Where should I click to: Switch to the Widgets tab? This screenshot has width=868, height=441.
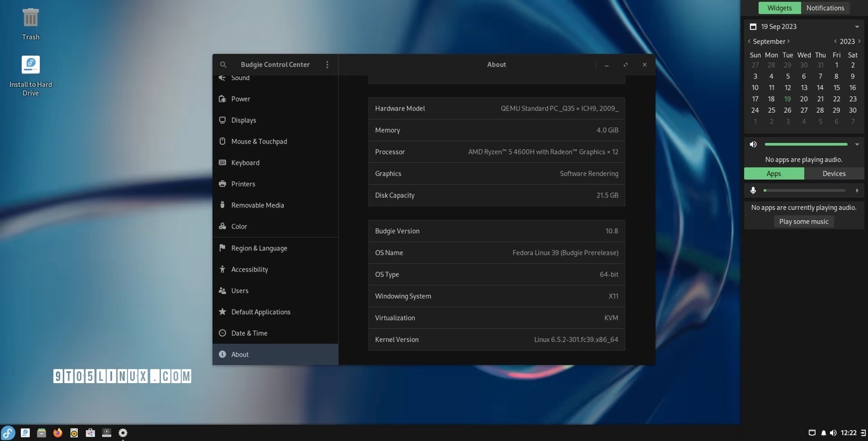[779, 8]
